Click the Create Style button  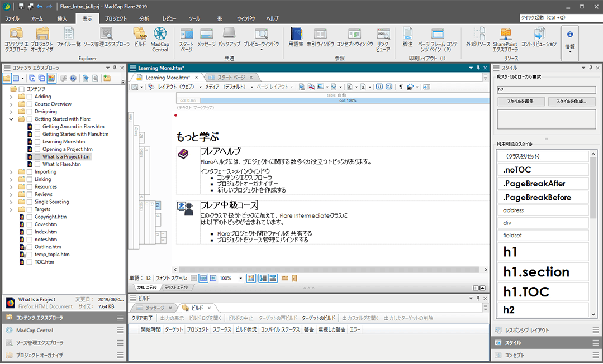(572, 102)
